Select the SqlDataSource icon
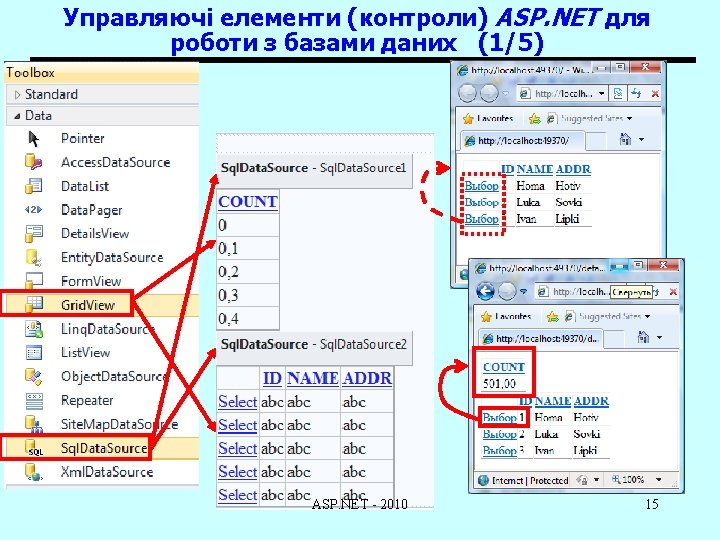720x540 pixels. (x=34, y=448)
